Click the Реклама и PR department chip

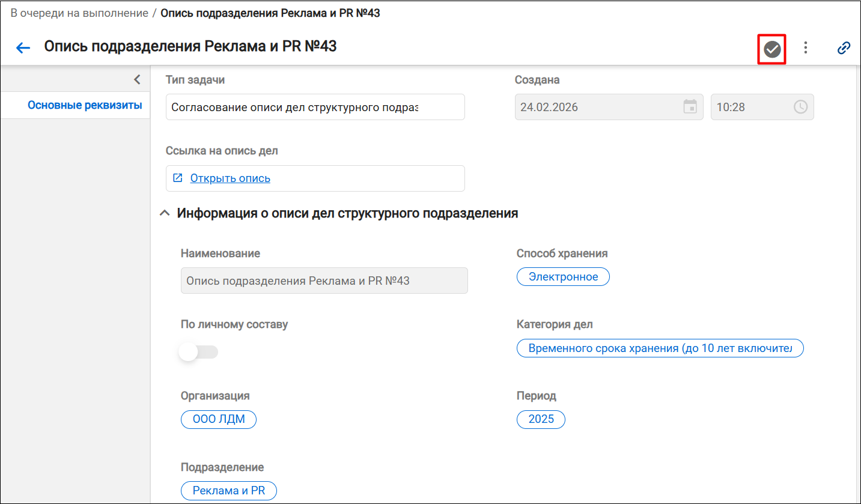click(x=229, y=491)
